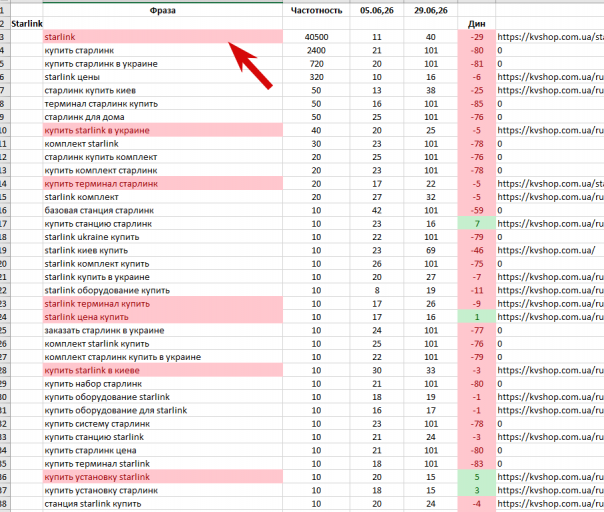Click the '05.06,26' date header cell
604x512 pixels.
[x=377, y=10]
